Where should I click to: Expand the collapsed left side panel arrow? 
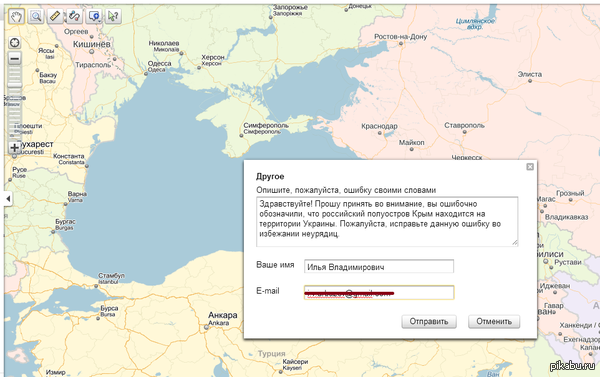(x=8, y=198)
